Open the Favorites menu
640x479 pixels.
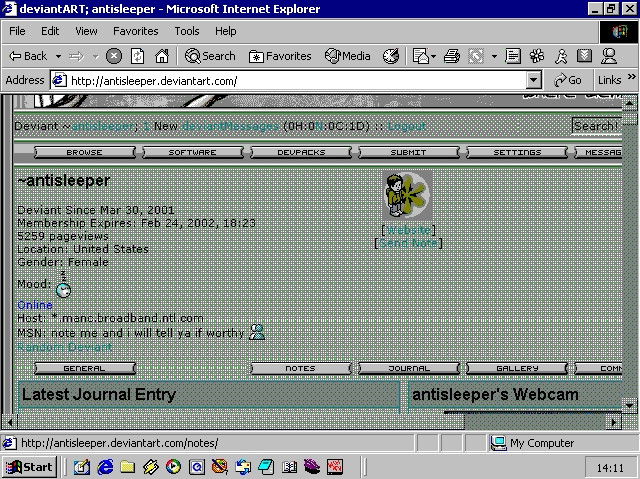tap(136, 31)
